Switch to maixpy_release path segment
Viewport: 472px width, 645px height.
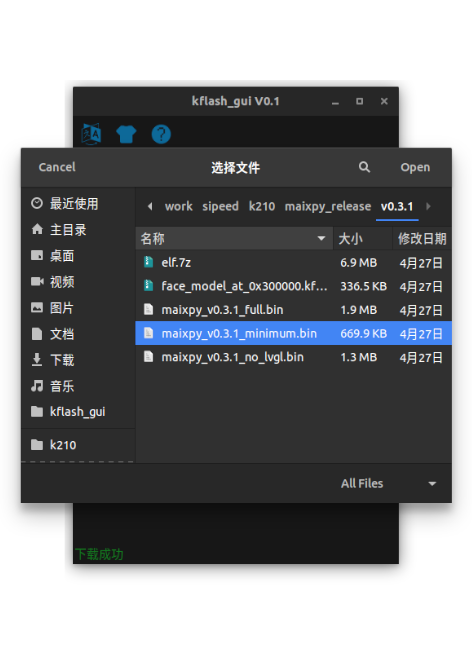click(x=328, y=206)
